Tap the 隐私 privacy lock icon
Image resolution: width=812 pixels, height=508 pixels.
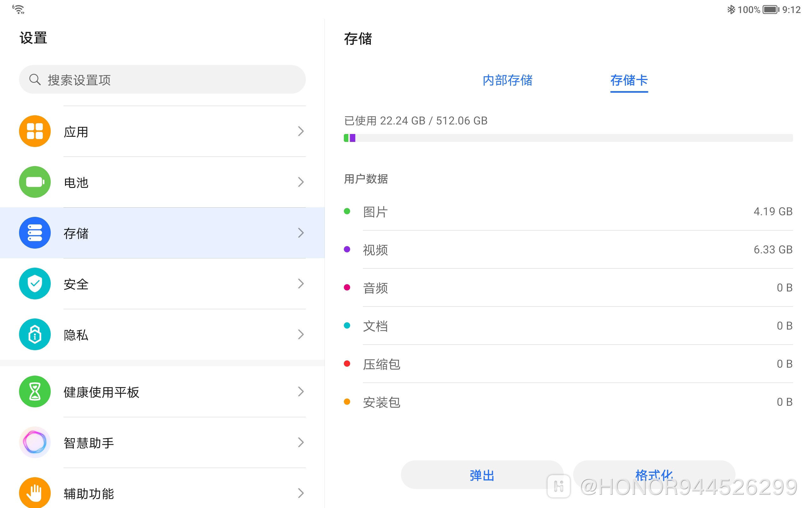[x=35, y=334]
